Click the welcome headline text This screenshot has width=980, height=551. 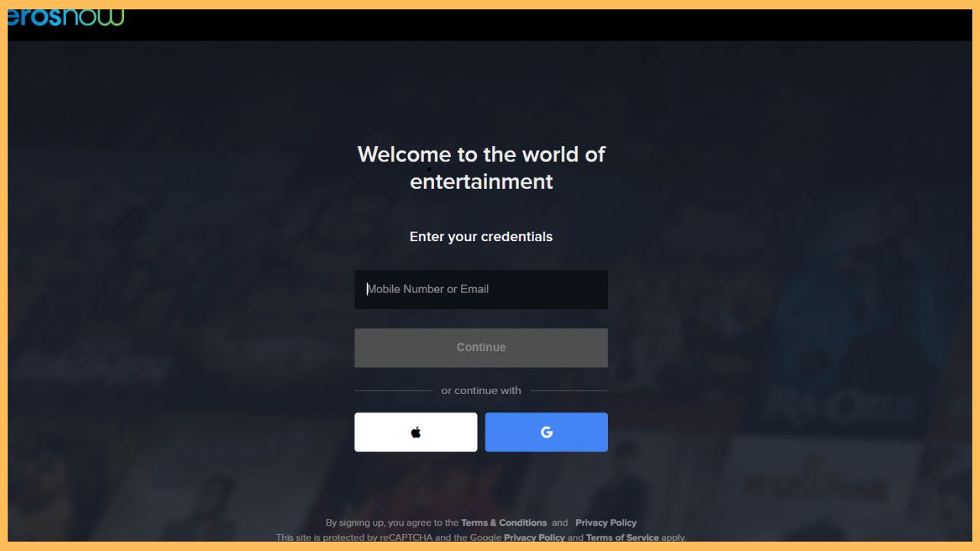coord(481,168)
